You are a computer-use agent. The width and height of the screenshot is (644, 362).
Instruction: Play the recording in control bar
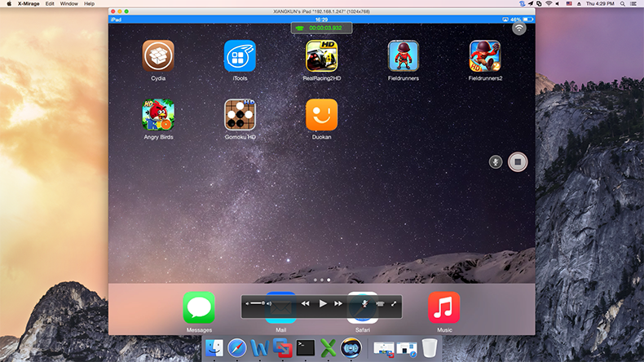tap(323, 303)
